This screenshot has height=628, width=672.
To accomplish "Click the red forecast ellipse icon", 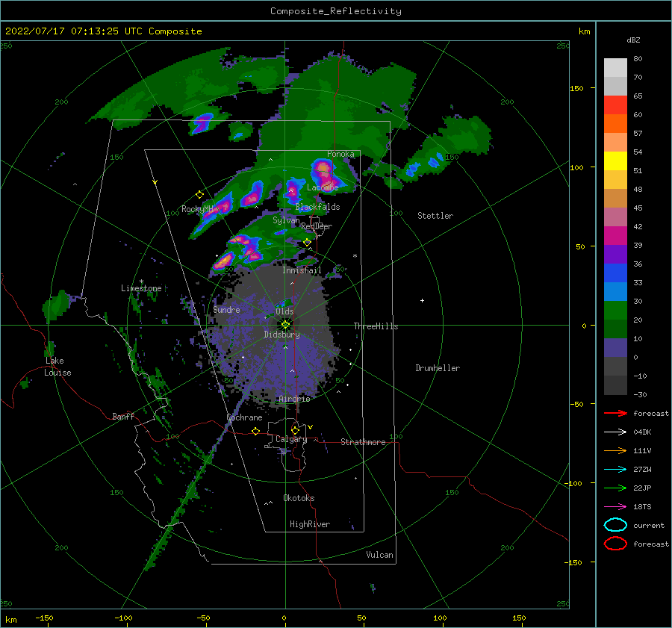I will (x=615, y=544).
